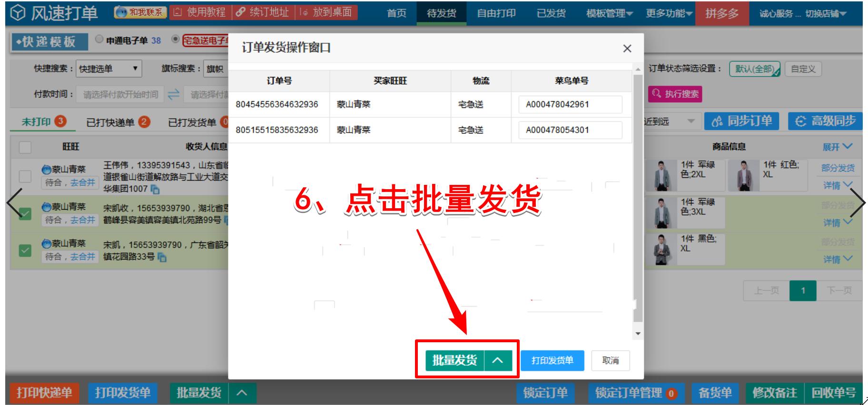Go to 首页 tab
Viewport: 868px width, 405px height.
coord(396,13)
